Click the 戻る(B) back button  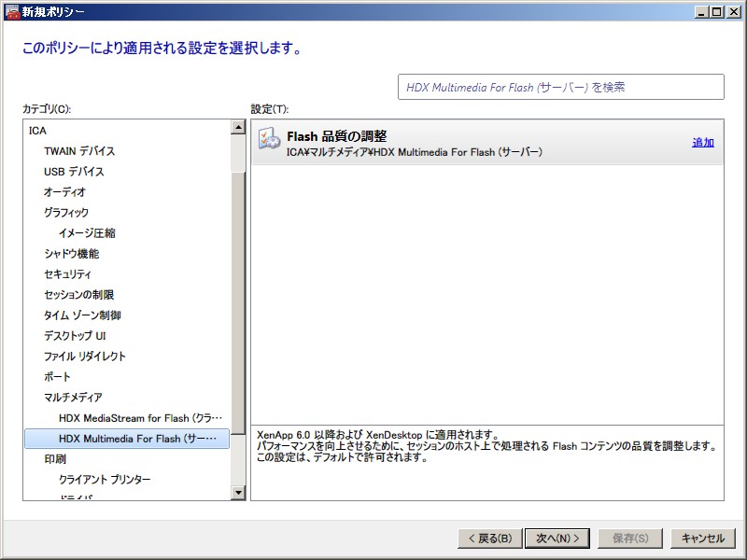(x=487, y=539)
